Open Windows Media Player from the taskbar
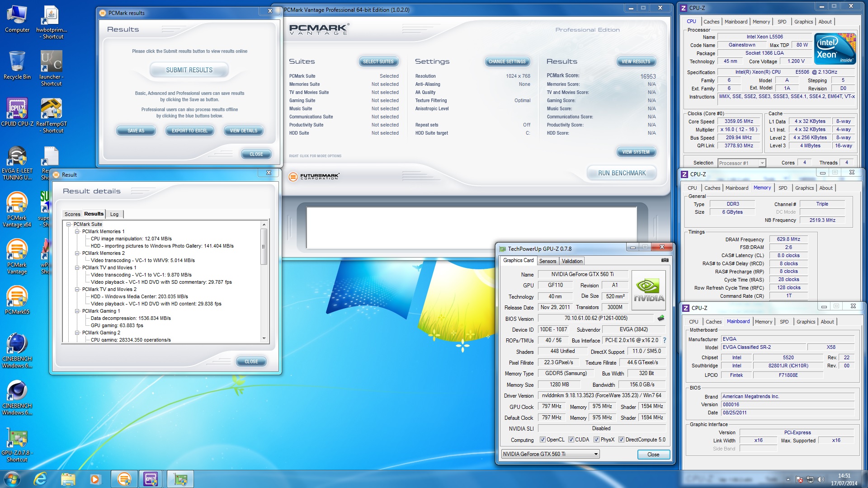868x488 pixels. point(95,479)
